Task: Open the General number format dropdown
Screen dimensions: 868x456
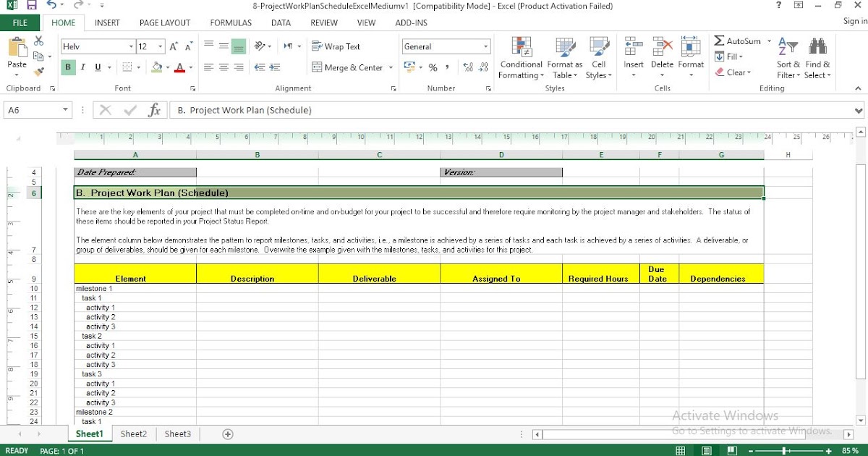Action: coord(485,46)
